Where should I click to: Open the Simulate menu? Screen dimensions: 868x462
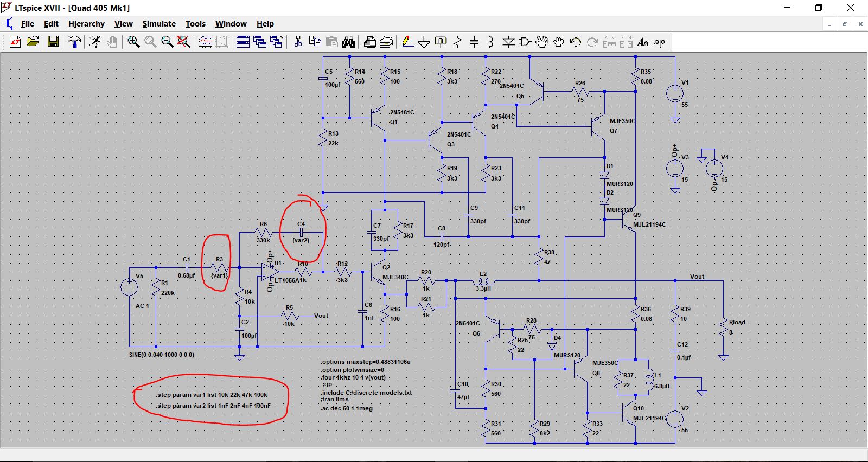(159, 24)
